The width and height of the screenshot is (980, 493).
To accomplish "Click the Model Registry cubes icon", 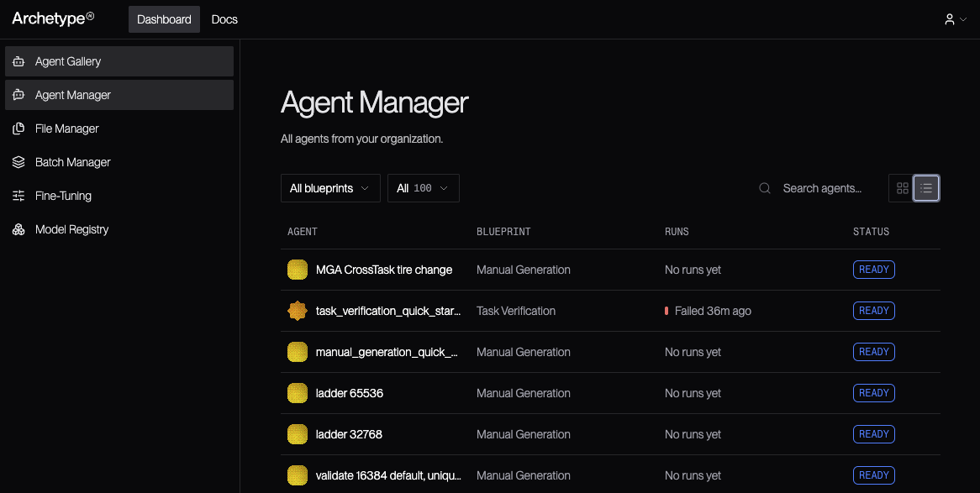I will point(18,229).
